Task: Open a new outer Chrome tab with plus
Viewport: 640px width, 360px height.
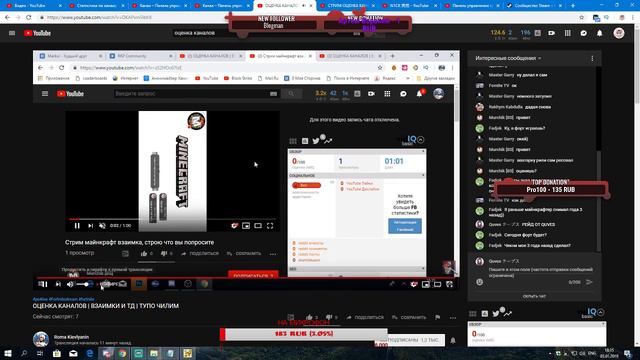Action: (573, 6)
